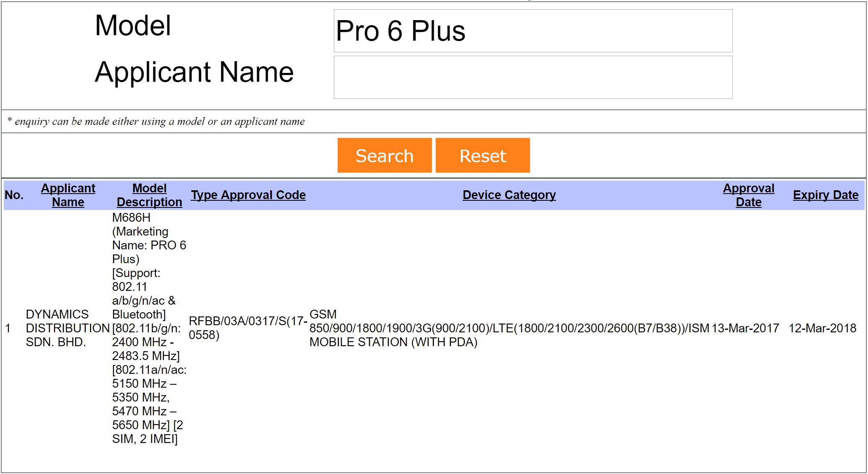Select applicant DYNAMICS DISTRIBUTION SDN. BHD. cell
Screen dimensions: 868x474
[67, 328]
